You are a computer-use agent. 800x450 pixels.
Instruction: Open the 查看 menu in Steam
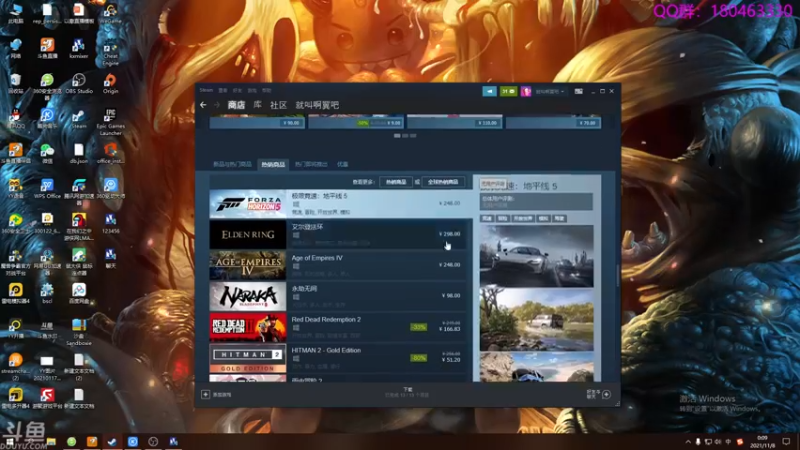tap(223, 90)
